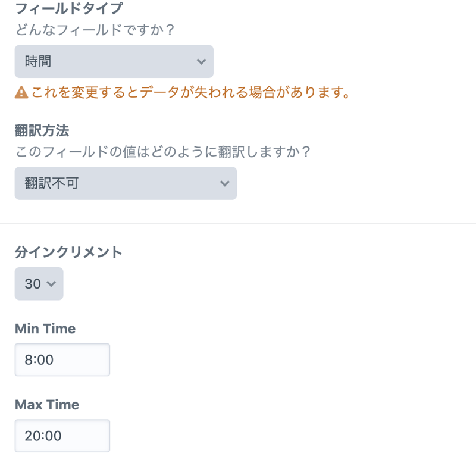Click the chevron on the 時間 dropdown

pyautogui.click(x=201, y=61)
